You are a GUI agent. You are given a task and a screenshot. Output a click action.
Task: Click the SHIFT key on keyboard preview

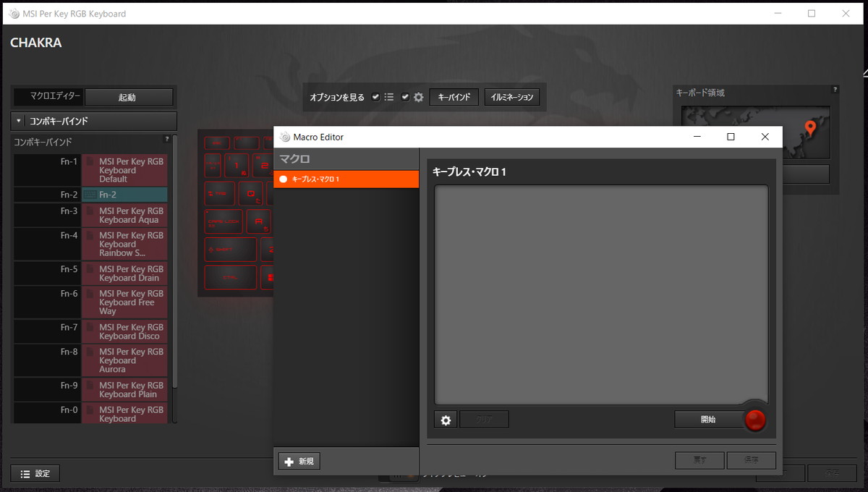pos(230,249)
